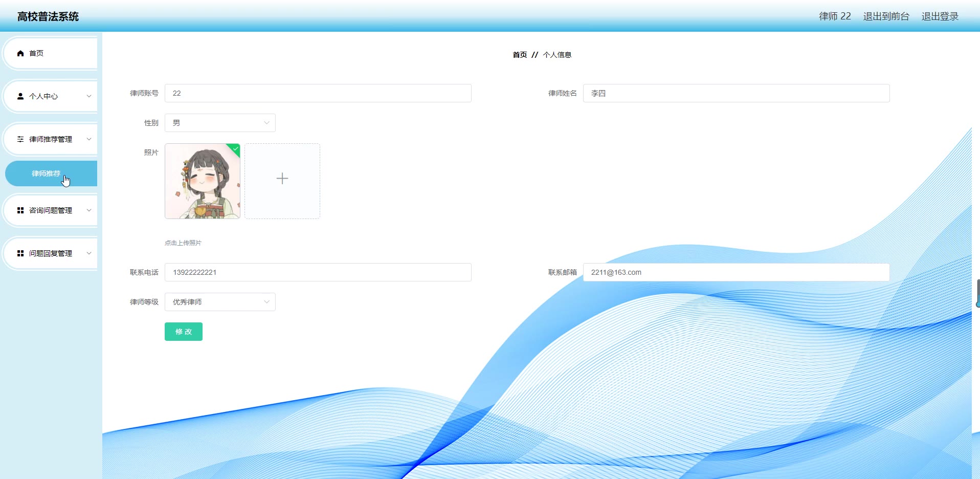
Task: Click the green checkmark on uploaded photo
Action: 235,148
